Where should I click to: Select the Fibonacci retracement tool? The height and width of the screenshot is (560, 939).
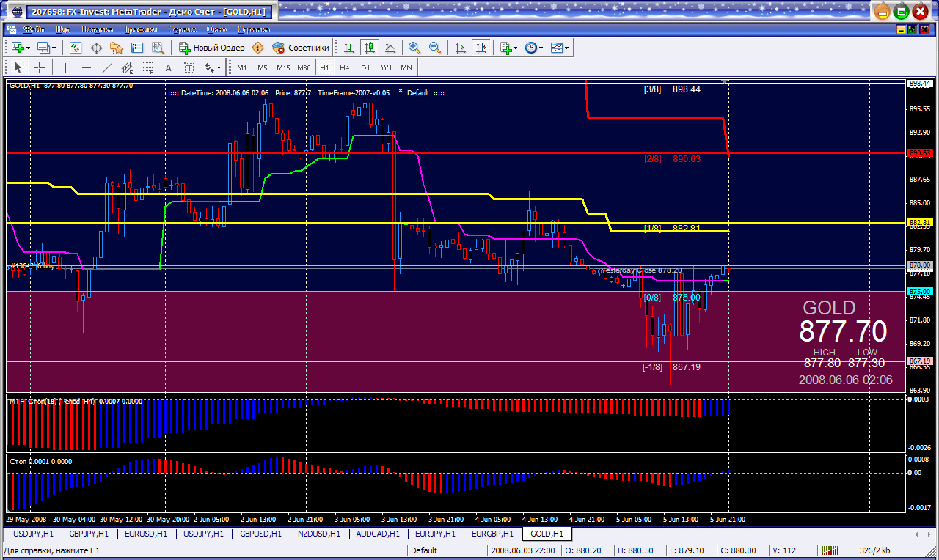147,67
